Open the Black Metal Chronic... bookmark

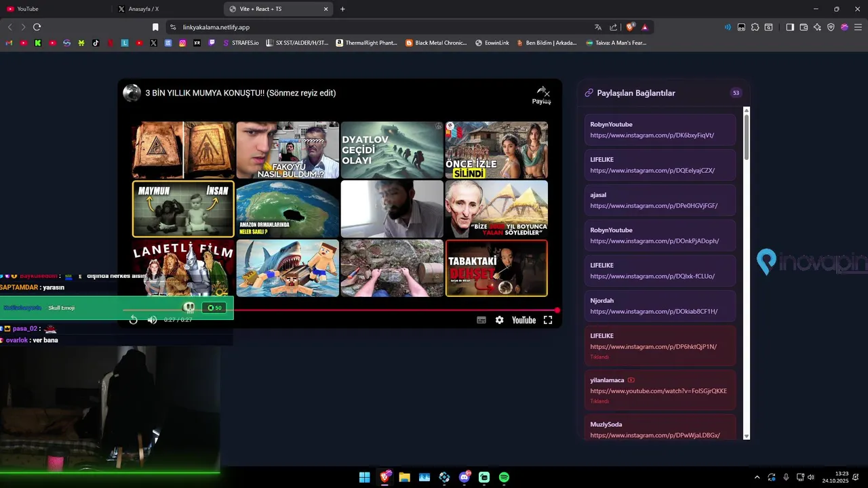(437, 43)
